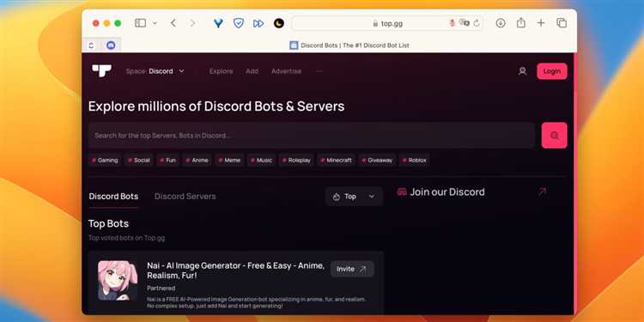Show the tab overview icon
The width and height of the screenshot is (644, 322).
(x=562, y=23)
